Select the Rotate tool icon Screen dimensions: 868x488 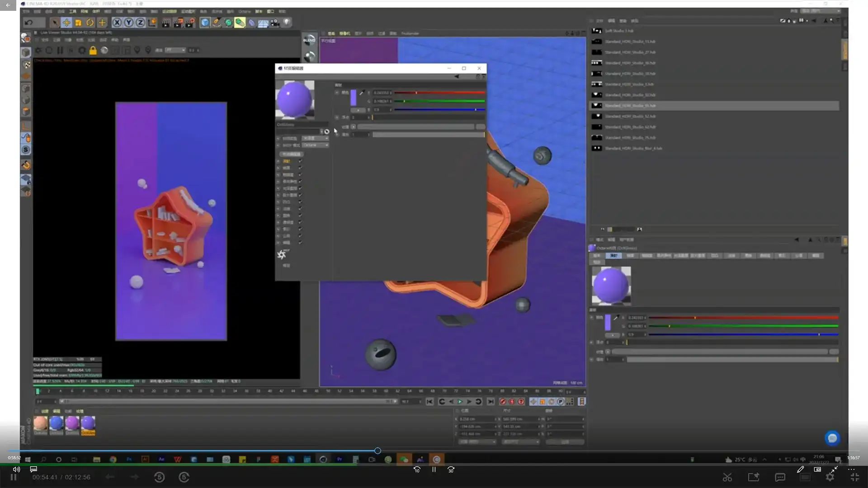click(90, 23)
